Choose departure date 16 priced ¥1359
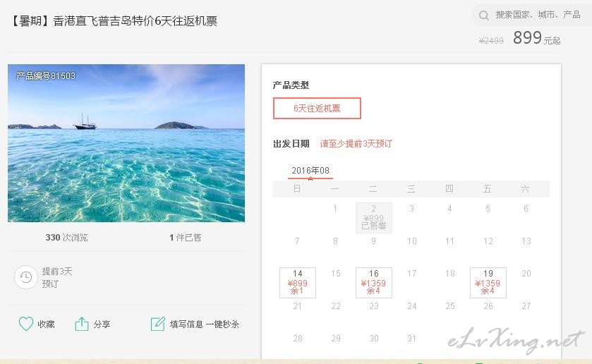Screen dimensions: 592x364 [374, 282]
